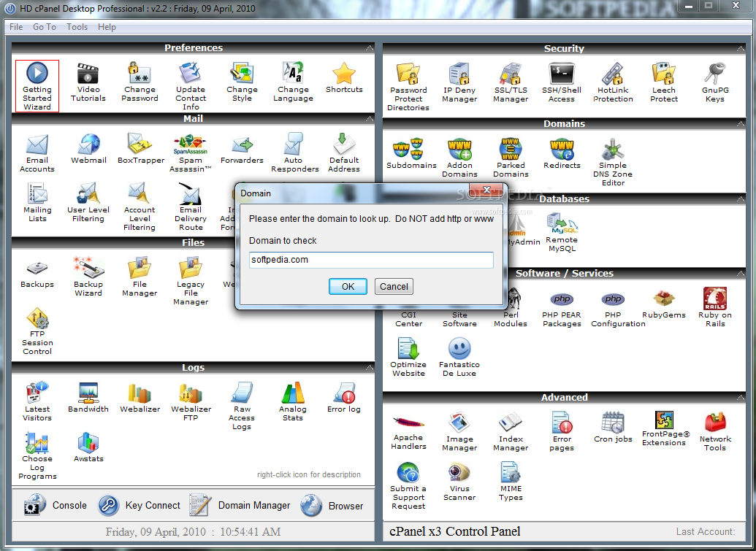Open FTP Session Control
Image resolution: width=756 pixels, height=551 pixels.
(x=37, y=331)
